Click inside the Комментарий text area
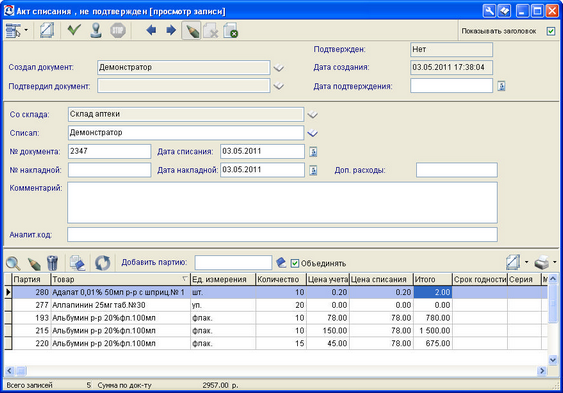This screenshot has height=393, width=563. [283, 202]
